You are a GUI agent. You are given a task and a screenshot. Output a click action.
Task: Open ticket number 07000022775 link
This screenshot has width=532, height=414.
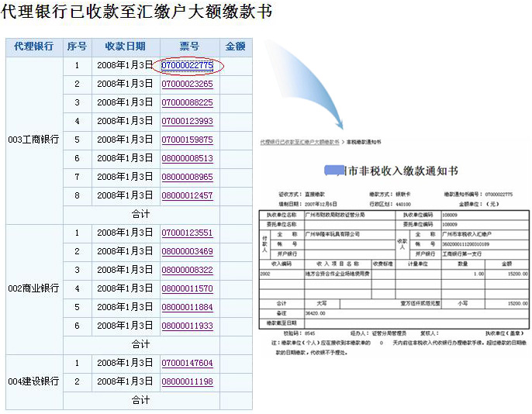(187, 65)
